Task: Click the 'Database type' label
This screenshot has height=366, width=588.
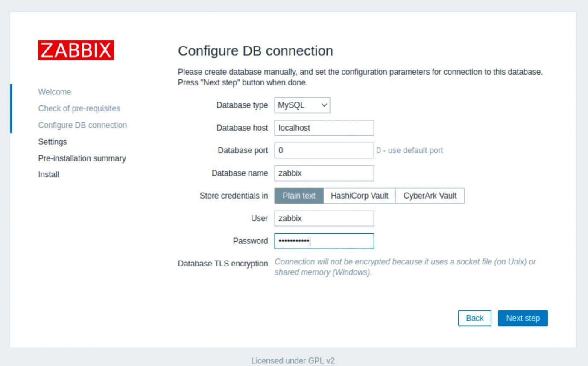Action: coord(242,105)
